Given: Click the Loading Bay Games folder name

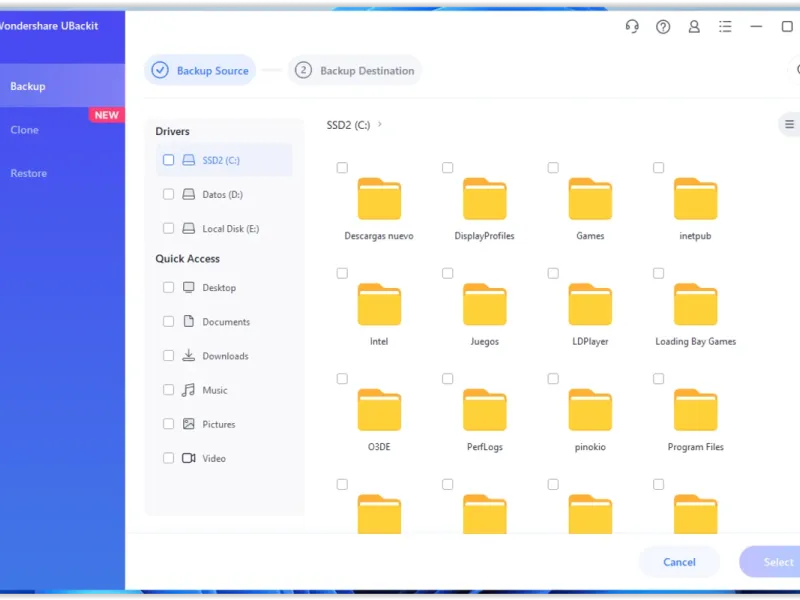Looking at the screenshot, I should click(x=695, y=341).
